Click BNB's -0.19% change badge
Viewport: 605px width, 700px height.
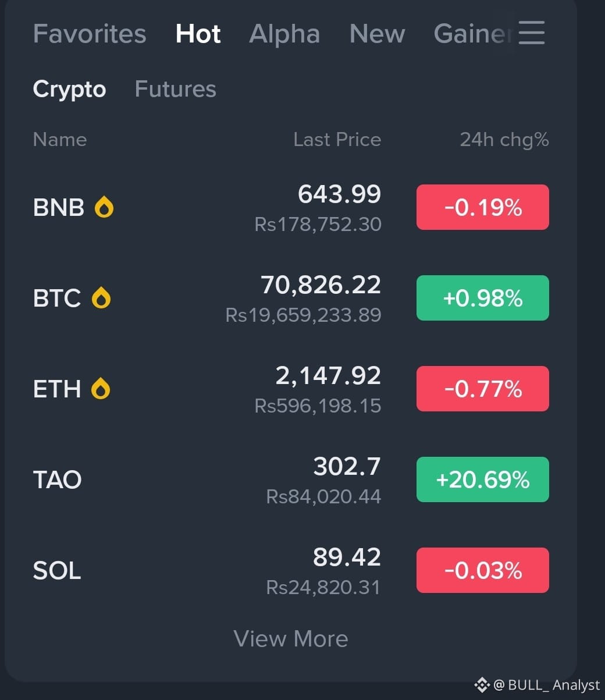[483, 207]
